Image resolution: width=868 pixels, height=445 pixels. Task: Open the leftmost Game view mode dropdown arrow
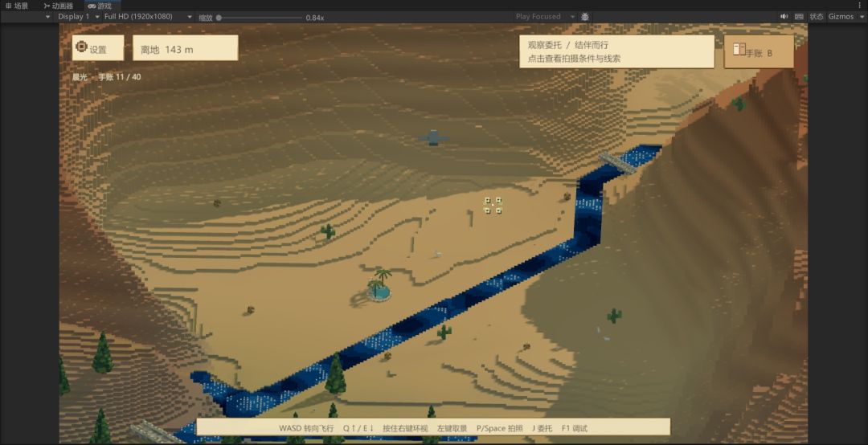click(47, 17)
